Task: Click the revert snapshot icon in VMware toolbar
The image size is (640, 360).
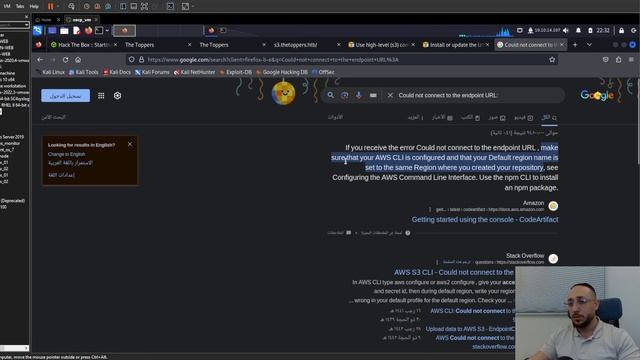Action: coord(97,6)
